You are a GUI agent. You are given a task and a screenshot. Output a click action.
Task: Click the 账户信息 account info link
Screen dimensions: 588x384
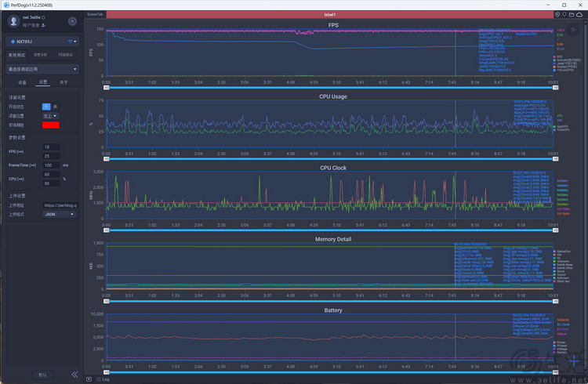[31, 25]
